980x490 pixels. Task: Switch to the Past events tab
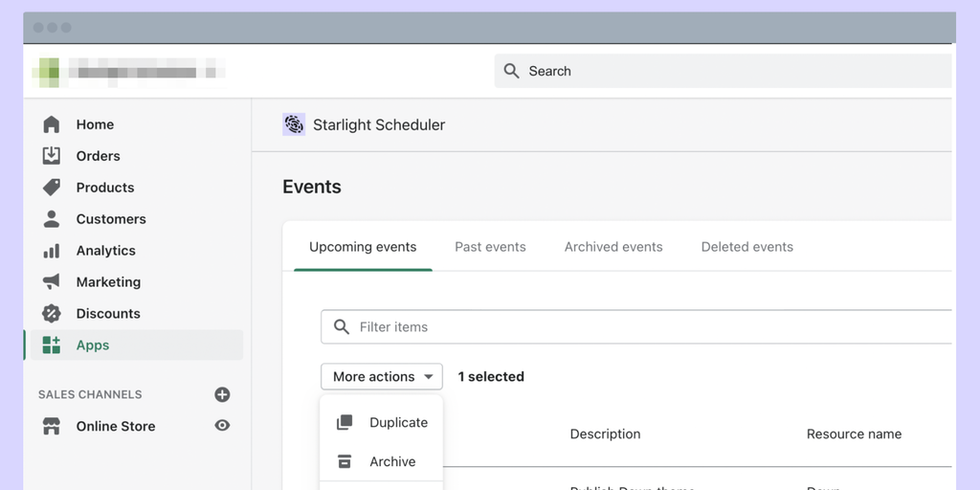pyautogui.click(x=490, y=247)
